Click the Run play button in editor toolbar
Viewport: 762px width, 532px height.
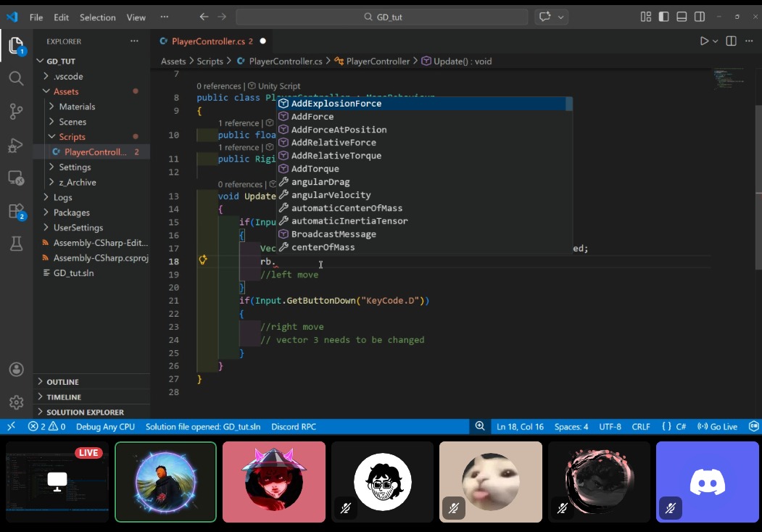point(704,41)
